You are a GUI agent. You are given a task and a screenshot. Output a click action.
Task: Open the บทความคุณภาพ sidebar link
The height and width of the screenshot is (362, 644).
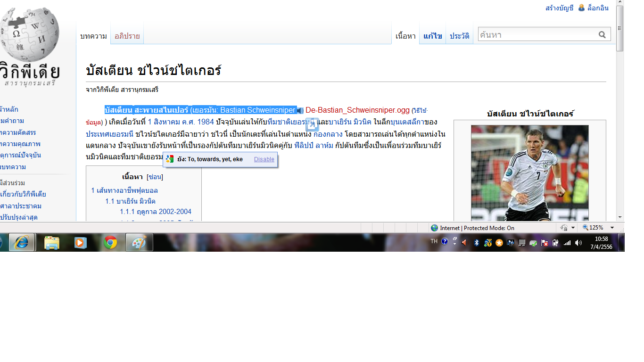pos(20,144)
